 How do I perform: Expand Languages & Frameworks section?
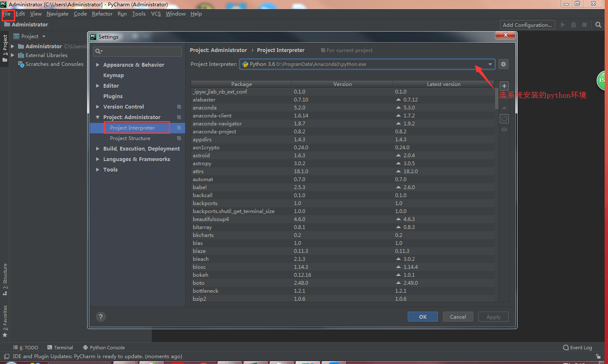coord(97,159)
